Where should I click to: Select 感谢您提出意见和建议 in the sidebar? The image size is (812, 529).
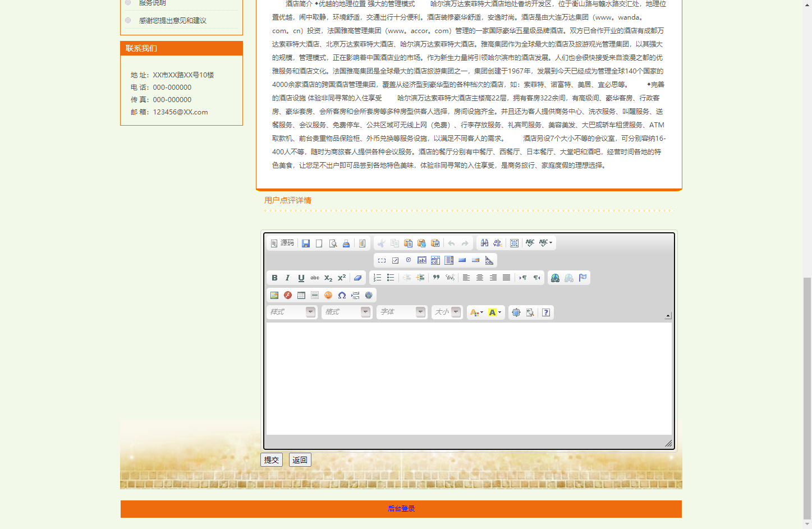click(x=173, y=21)
